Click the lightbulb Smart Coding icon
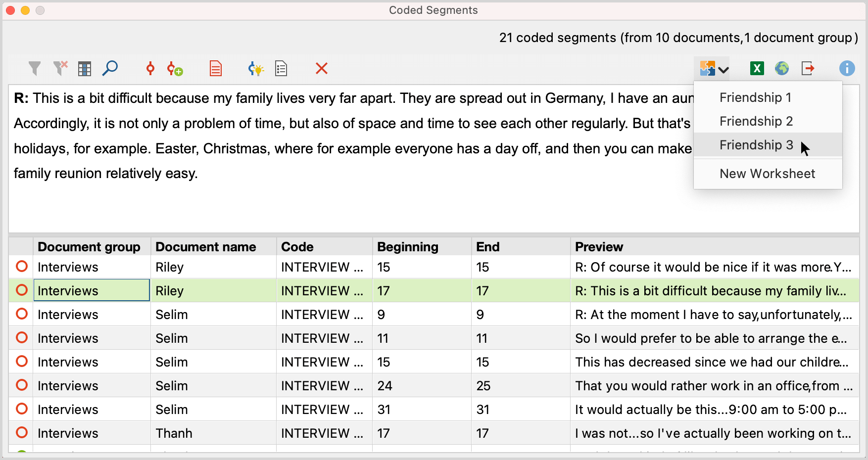The image size is (868, 460). click(x=255, y=69)
